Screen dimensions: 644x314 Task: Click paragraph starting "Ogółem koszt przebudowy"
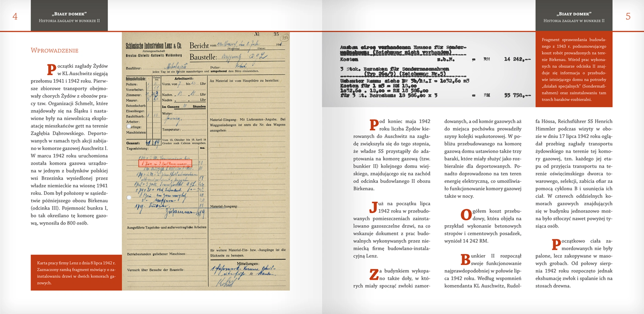click(483, 226)
